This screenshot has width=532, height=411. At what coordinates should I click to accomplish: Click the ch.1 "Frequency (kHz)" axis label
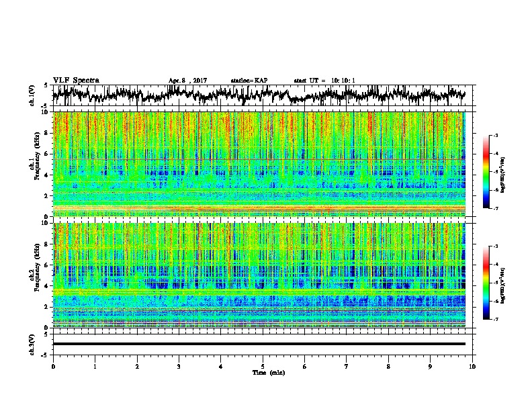38,156
